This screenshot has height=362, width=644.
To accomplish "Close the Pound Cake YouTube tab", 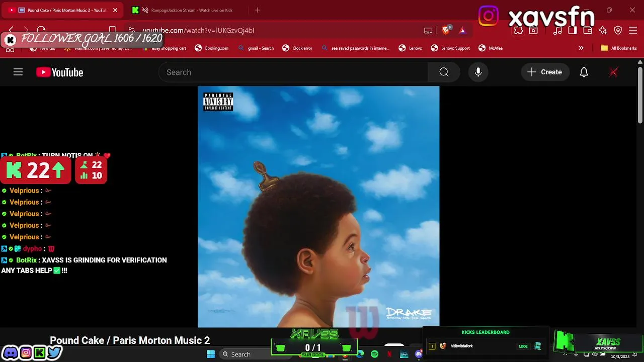I will [x=115, y=10].
